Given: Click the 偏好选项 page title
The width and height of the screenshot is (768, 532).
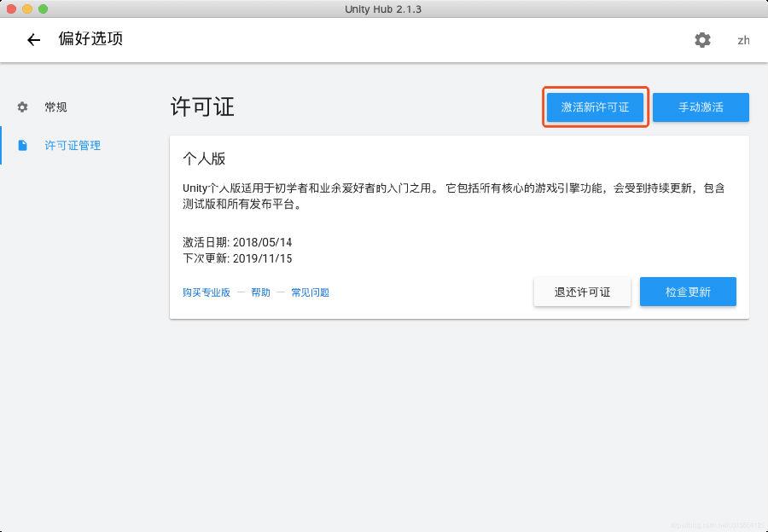Looking at the screenshot, I should click(90, 38).
